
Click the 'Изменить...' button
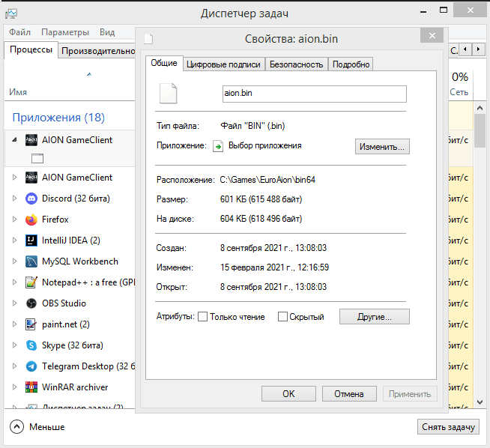(382, 146)
